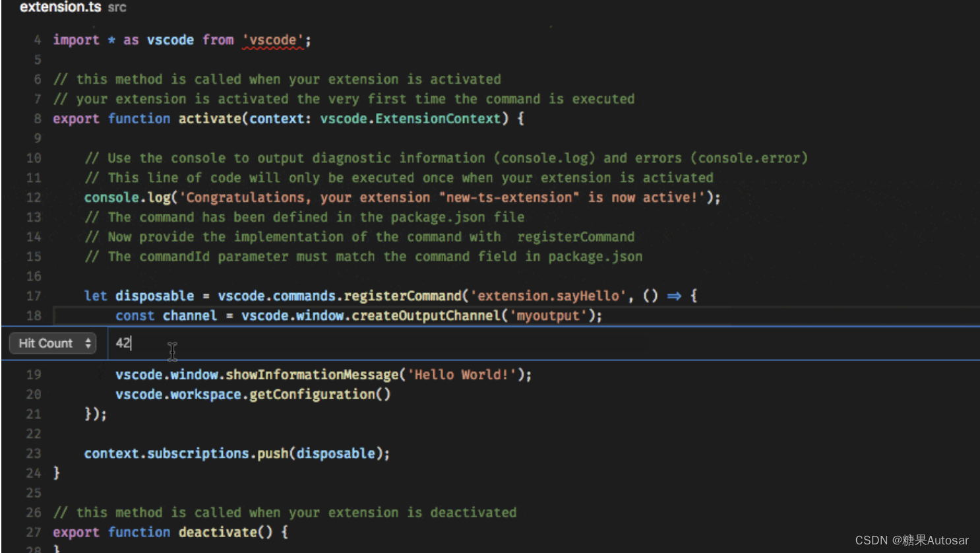
Task: Click line number 8 in the gutter
Action: pos(38,119)
